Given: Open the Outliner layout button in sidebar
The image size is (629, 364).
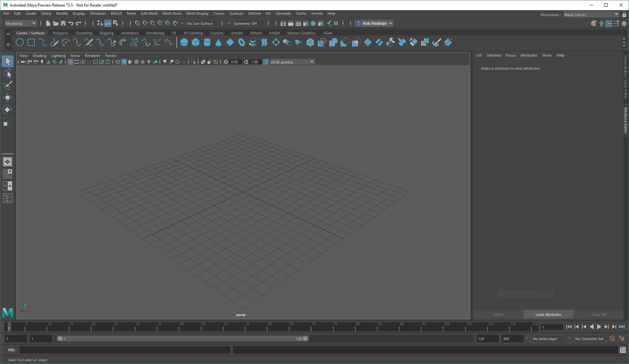Looking at the screenshot, I should 8,198.
